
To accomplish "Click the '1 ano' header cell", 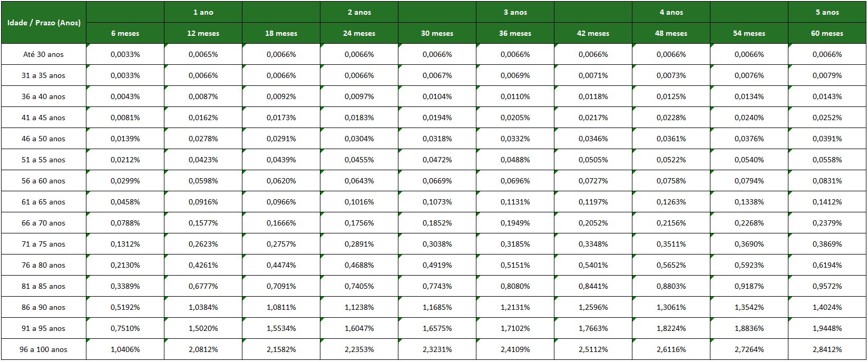I will click(203, 12).
